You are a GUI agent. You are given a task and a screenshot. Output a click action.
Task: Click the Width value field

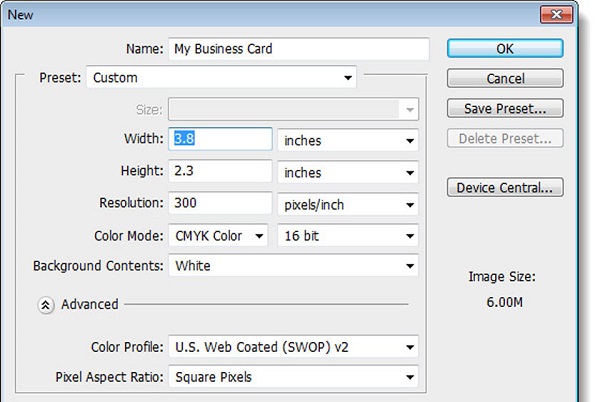pos(220,141)
